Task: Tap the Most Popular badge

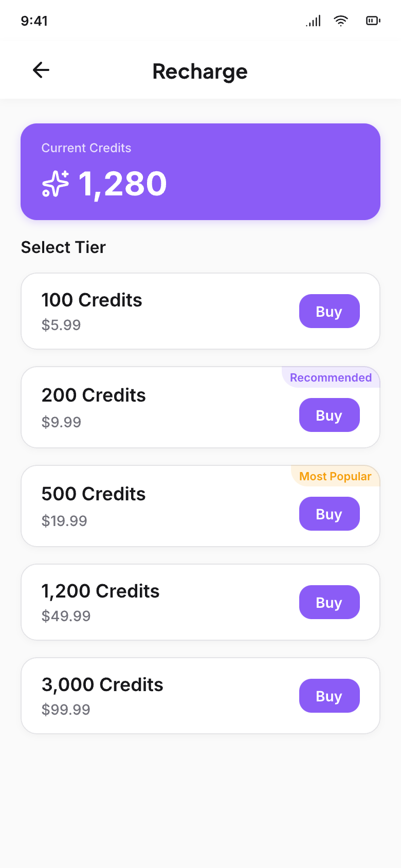Action: (335, 476)
